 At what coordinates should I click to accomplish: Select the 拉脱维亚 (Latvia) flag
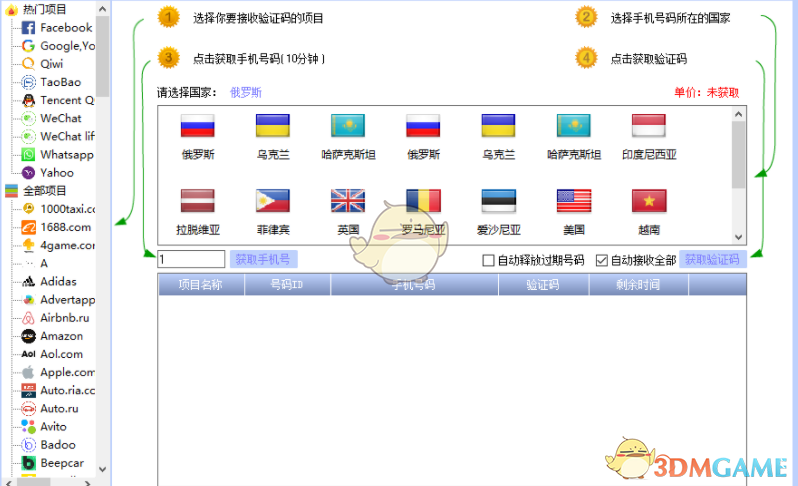point(197,201)
